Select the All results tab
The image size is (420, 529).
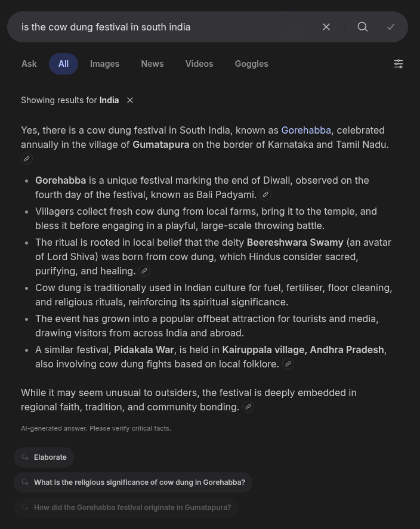pyautogui.click(x=63, y=64)
